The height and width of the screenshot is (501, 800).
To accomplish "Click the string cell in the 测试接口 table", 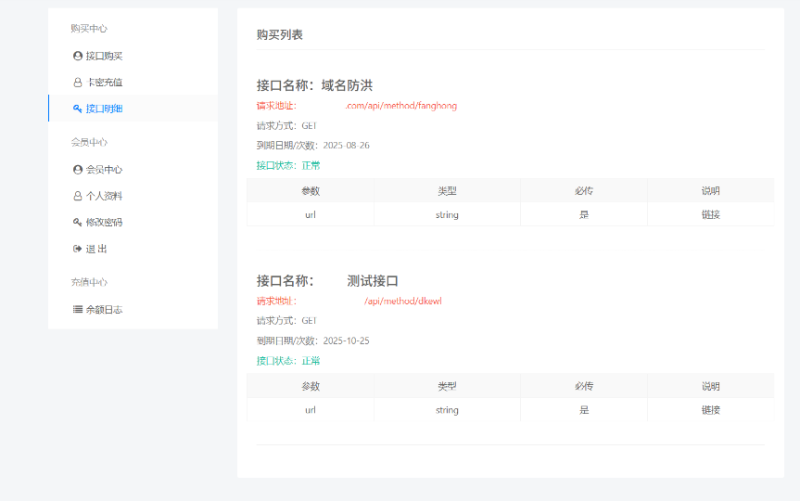I will point(447,410).
